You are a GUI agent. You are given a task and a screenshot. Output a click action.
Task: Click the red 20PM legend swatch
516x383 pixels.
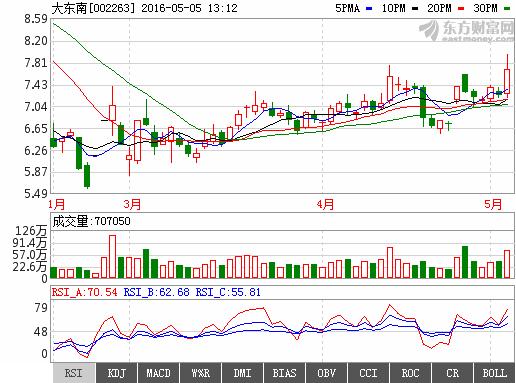461,9
